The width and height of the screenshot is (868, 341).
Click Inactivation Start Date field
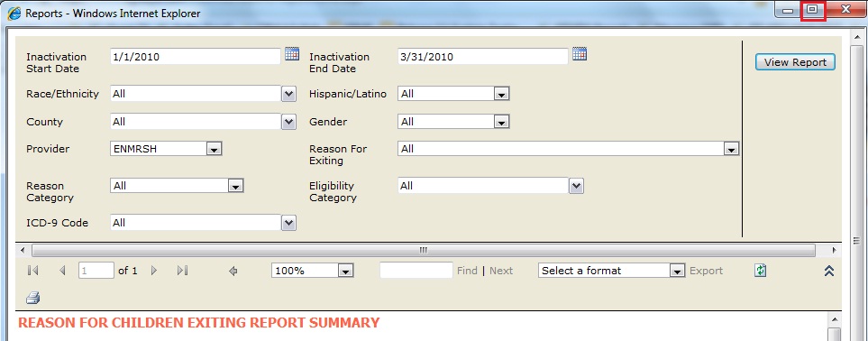tap(196, 57)
